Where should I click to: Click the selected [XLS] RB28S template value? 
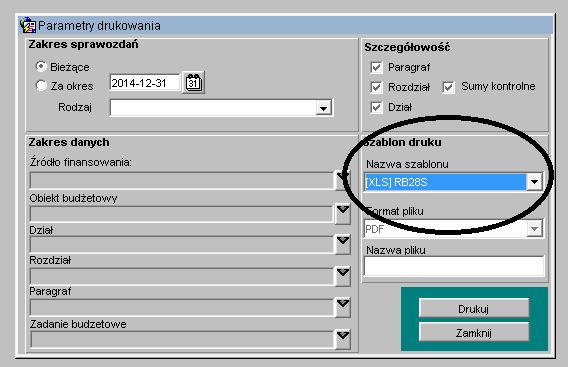click(445, 182)
